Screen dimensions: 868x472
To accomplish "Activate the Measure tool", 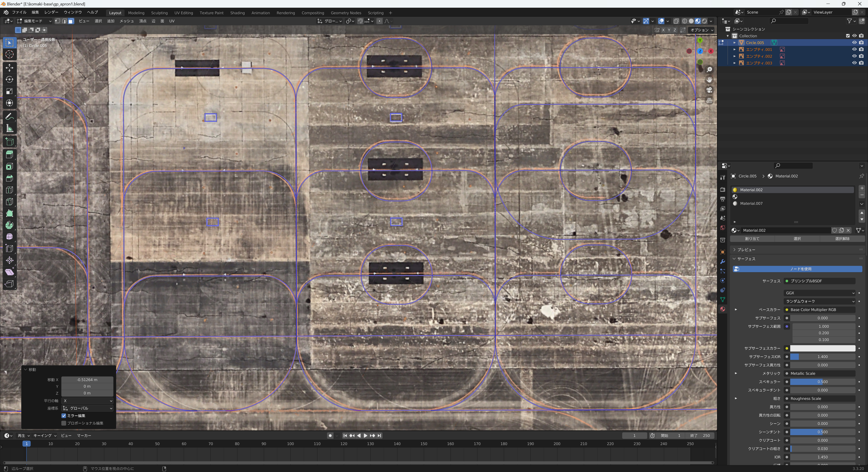I will pos(9,128).
